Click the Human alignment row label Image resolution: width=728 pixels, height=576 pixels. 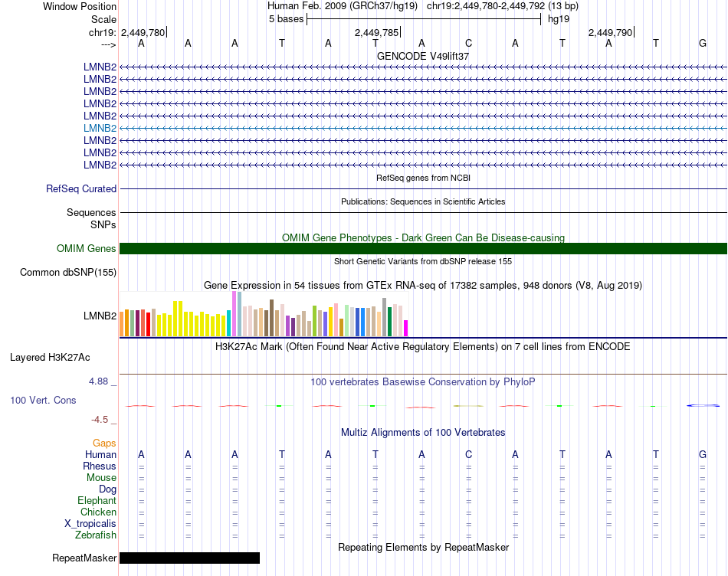tap(100, 454)
